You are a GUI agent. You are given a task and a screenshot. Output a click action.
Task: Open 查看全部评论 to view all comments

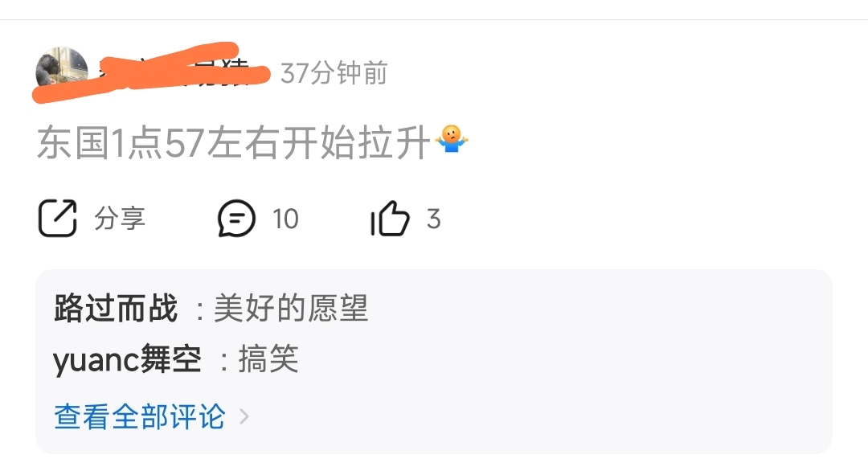click(140, 416)
